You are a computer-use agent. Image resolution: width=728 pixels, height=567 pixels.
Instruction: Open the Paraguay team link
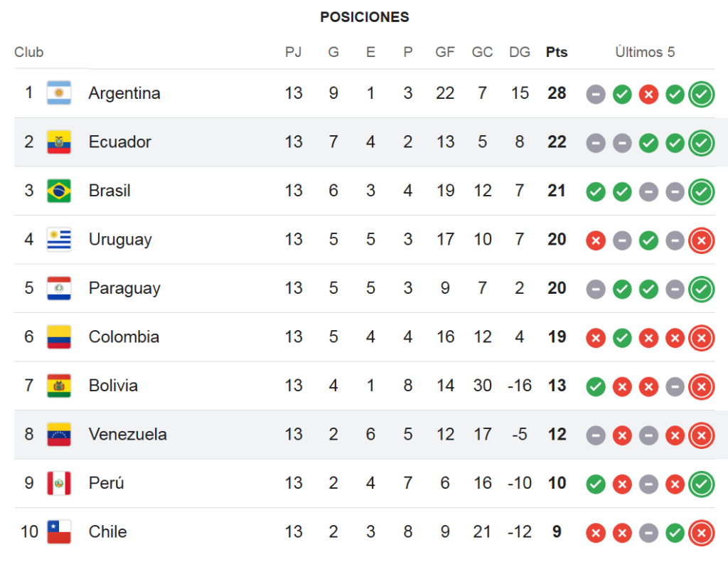click(124, 288)
